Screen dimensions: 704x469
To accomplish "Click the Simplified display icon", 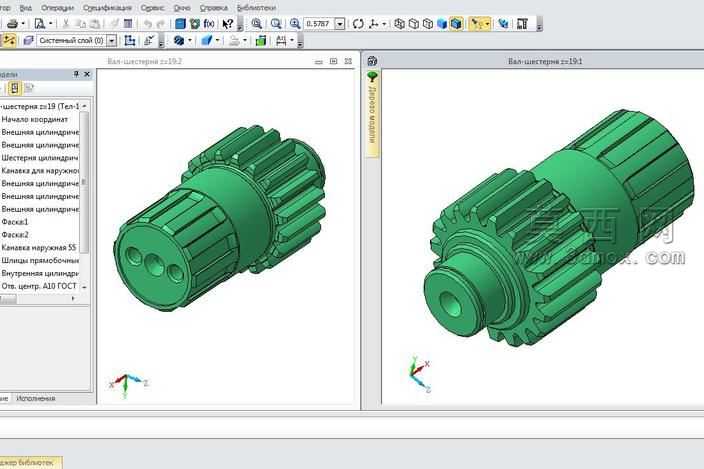I will [x=522, y=24].
